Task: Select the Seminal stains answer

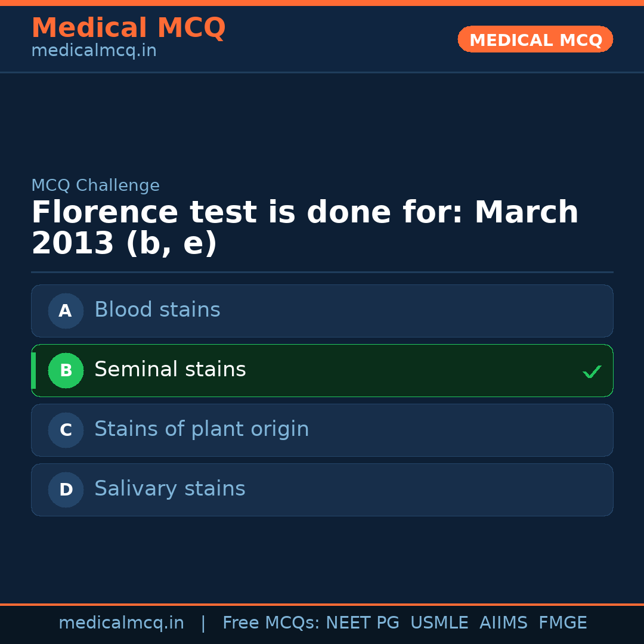Action: point(170,370)
